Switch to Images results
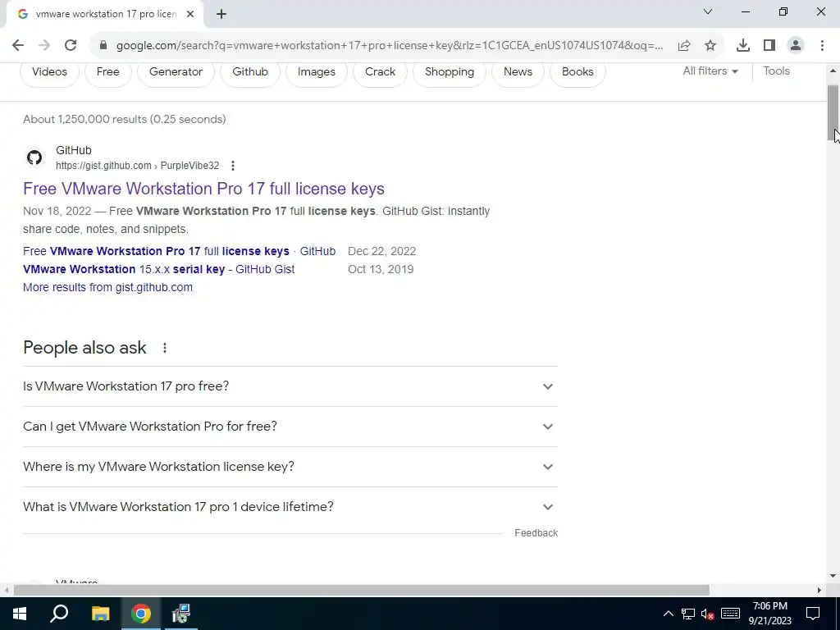This screenshot has height=630, width=840. click(316, 72)
